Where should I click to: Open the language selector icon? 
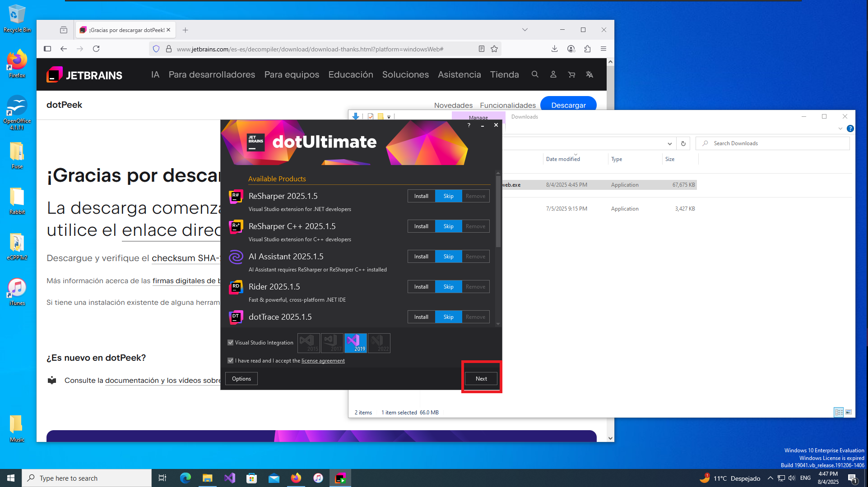pyautogui.click(x=589, y=74)
